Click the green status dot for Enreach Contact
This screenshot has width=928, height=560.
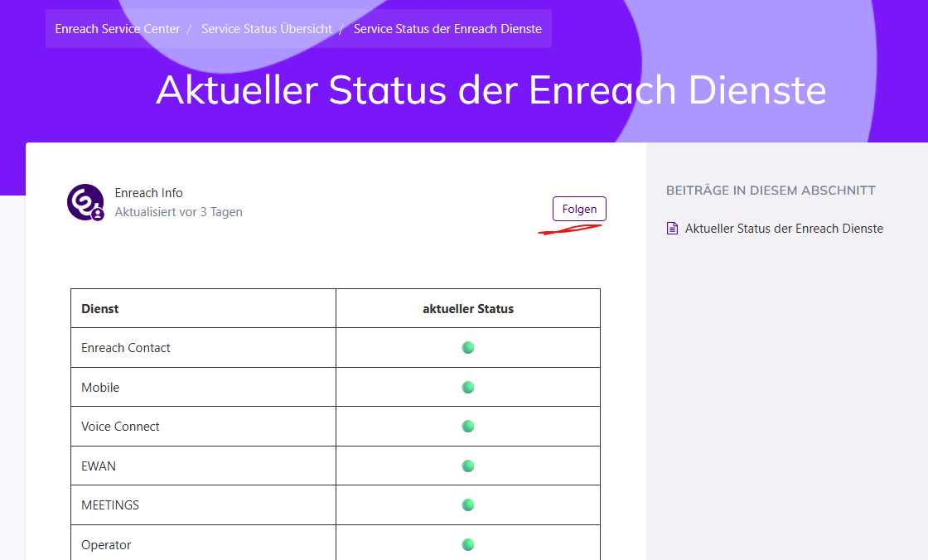pos(468,348)
